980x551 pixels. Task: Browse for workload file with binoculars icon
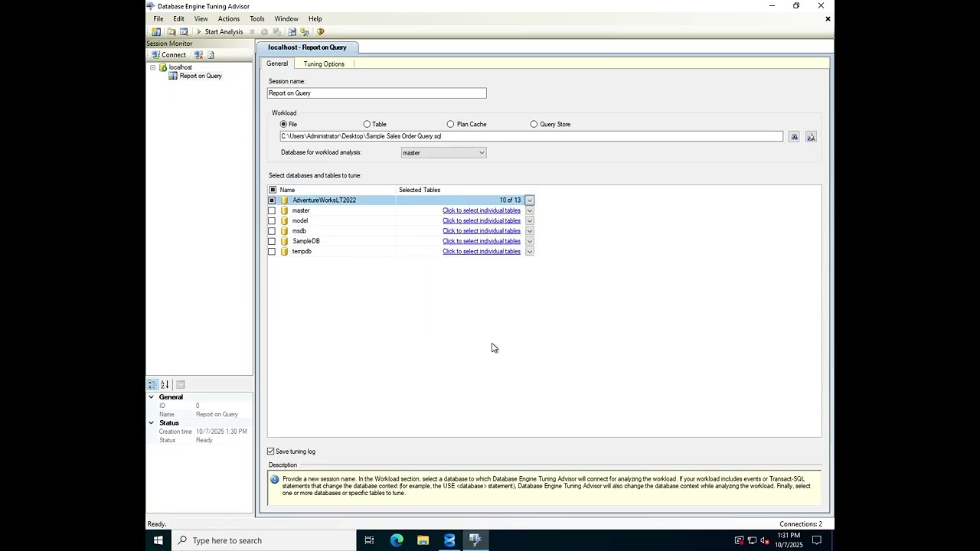coord(794,137)
